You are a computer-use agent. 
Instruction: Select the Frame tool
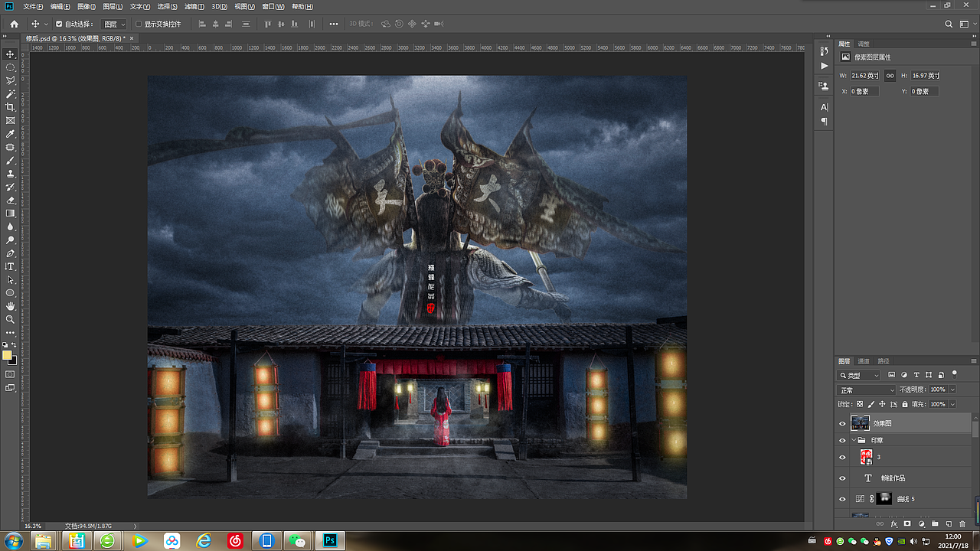(x=11, y=120)
